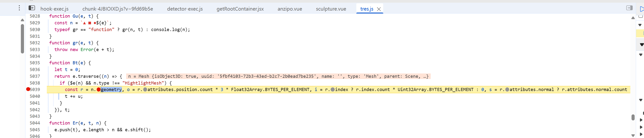This screenshot has height=138, width=644.
Task: Click line number 5037 in gutter
Action: click(35, 76)
